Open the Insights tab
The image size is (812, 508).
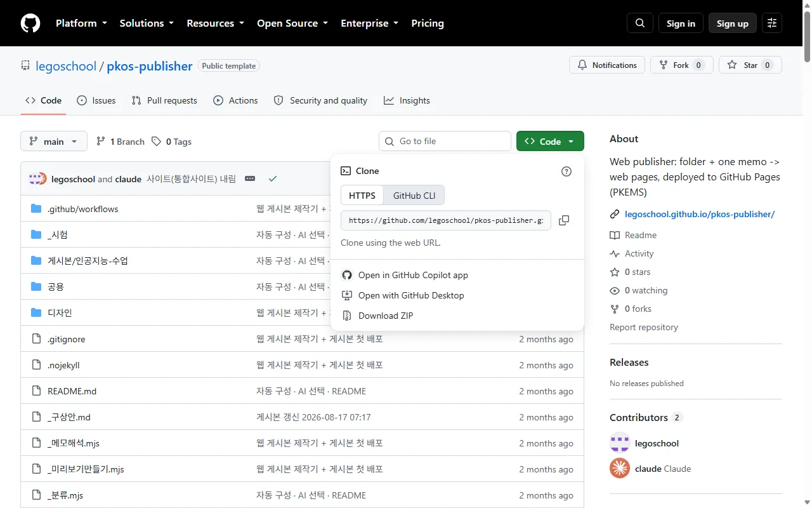coord(407,100)
